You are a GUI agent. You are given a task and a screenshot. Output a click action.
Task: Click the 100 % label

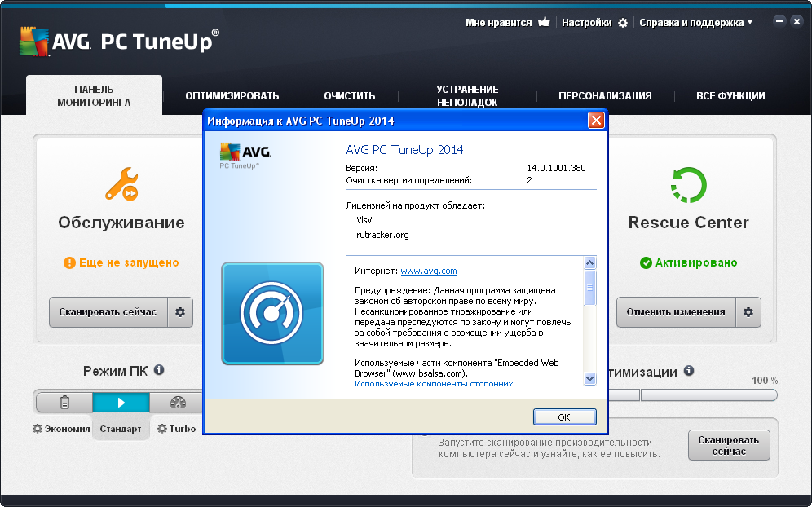pos(765,380)
